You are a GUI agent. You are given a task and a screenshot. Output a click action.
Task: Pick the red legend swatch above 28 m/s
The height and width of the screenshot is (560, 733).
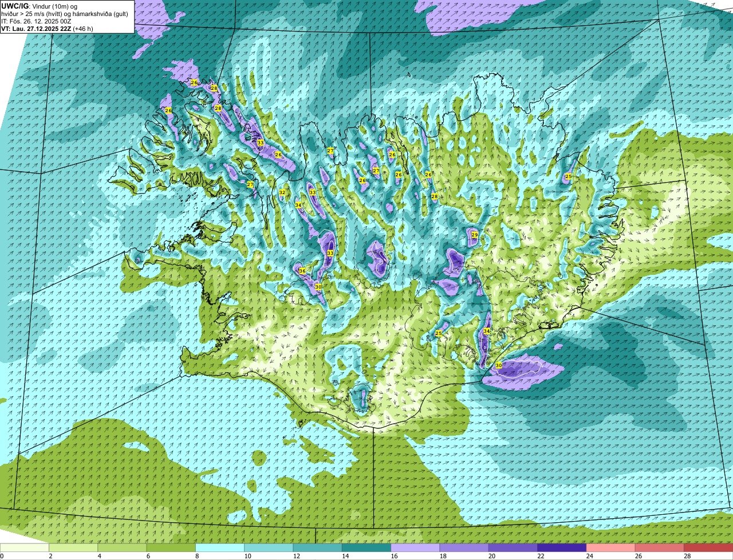click(x=708, y=548)
